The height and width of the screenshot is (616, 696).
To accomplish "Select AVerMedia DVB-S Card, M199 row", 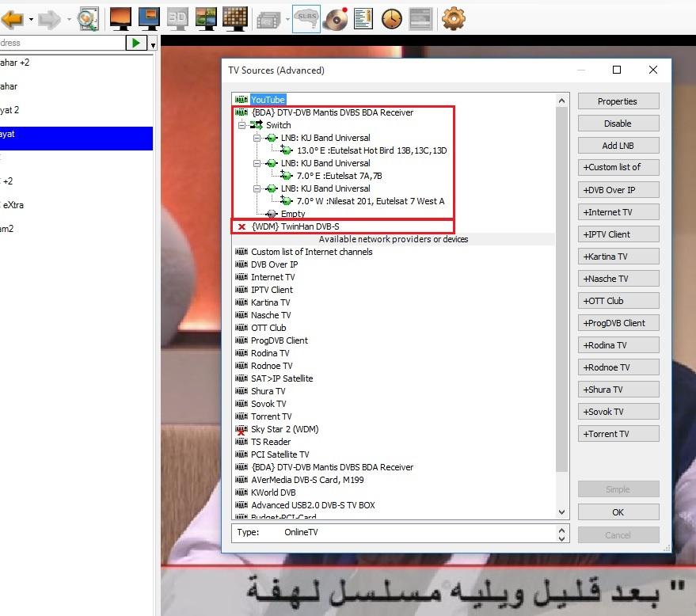I will (307, 480).
